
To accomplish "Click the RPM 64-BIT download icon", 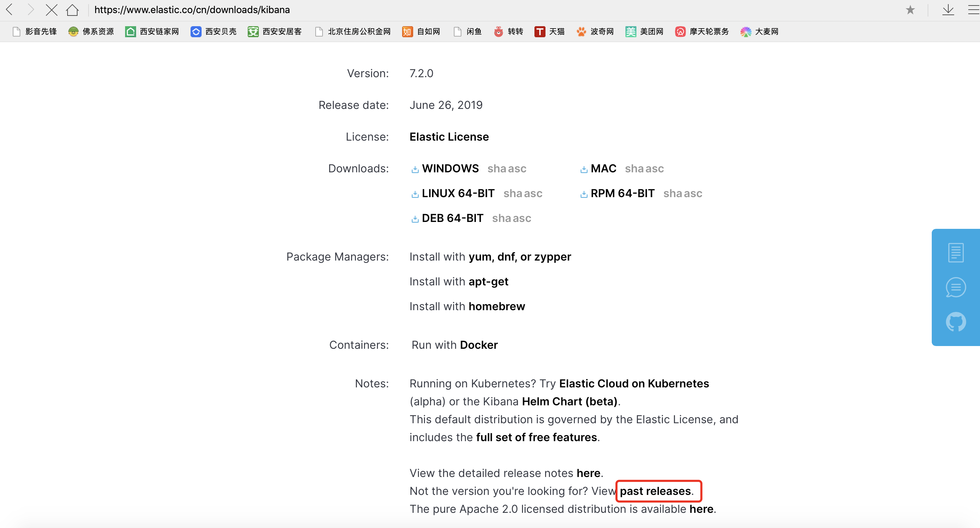I will (x=584, y=194).
